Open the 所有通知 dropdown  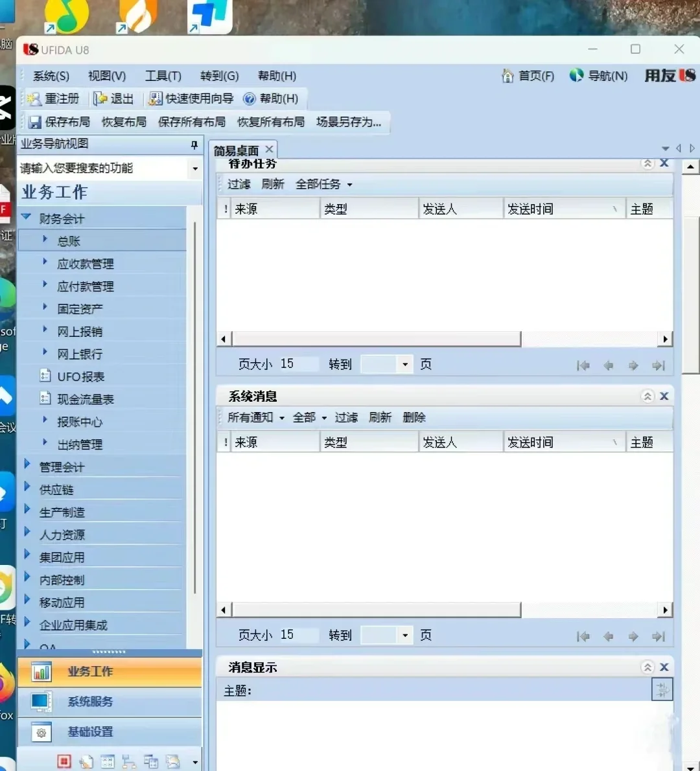coord(254,417)
